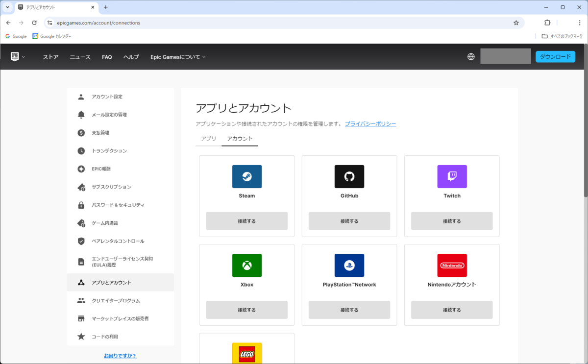This screenshot has height=364, width=588.
Task: Click the PlayStation Network logo icon
Action: (x=349, y=265)
